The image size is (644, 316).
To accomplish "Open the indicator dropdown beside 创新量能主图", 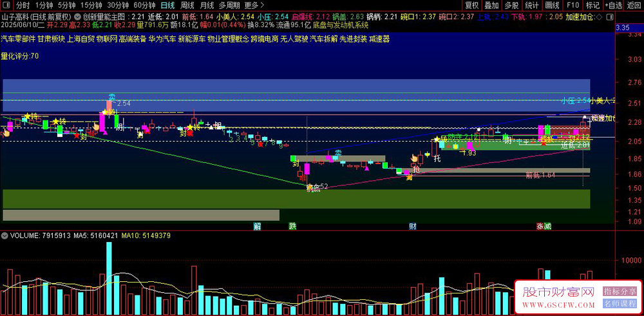I will 77,17.
